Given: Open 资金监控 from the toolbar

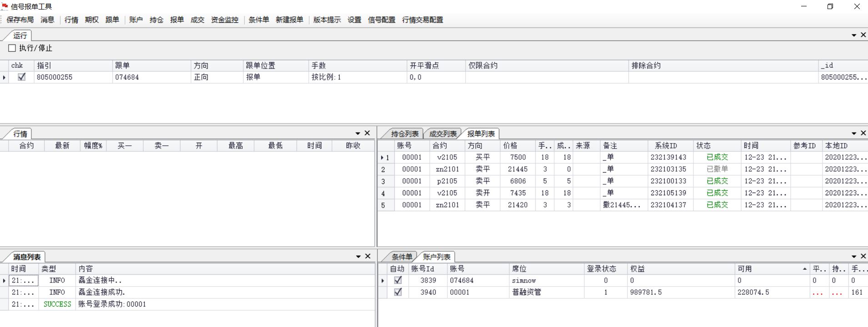Looking at the screenshot, I should coord(225,20).
